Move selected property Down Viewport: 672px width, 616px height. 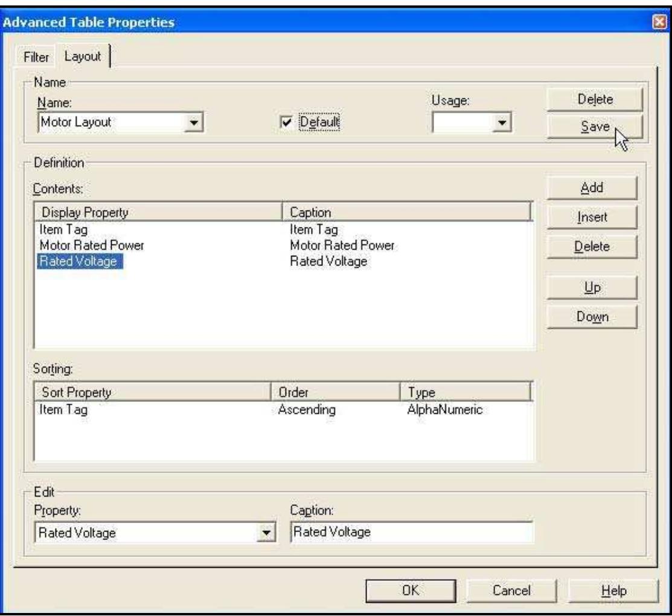[592, 317]
